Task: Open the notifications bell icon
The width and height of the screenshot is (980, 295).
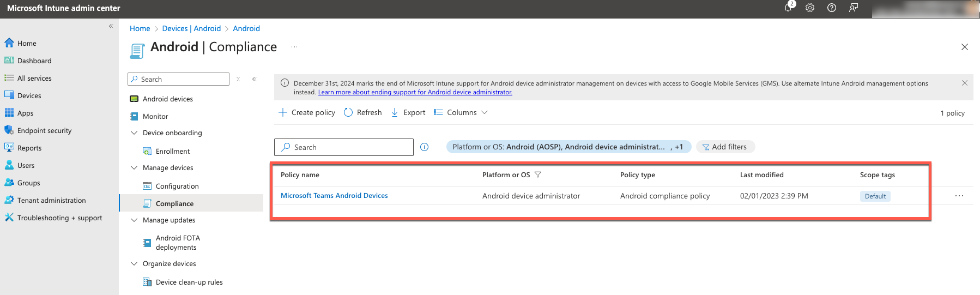Action: point(788,8)
